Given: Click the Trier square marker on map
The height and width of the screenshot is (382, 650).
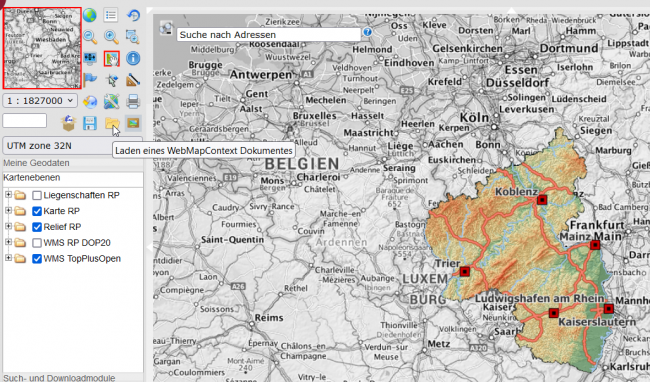Looking at the screenshot, I should [x=465, y=272].
